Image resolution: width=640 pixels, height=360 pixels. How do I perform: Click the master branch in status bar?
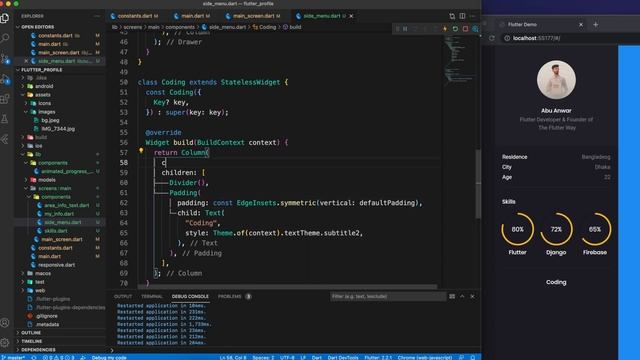(x=14, y=358)
